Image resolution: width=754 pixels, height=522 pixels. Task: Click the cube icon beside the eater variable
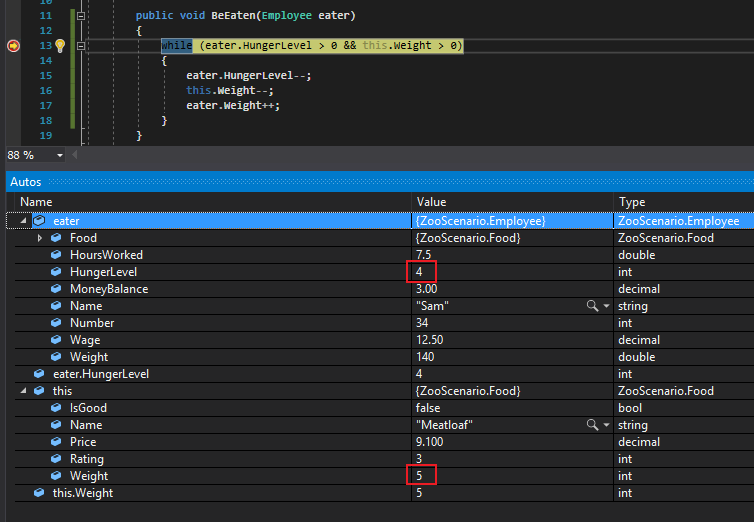tap(39, 221)
